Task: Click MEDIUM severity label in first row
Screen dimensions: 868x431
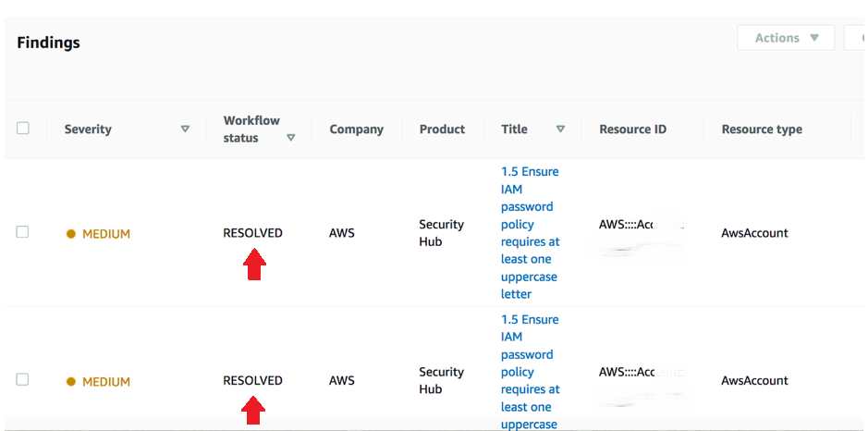Action: [x=106, y=234]
